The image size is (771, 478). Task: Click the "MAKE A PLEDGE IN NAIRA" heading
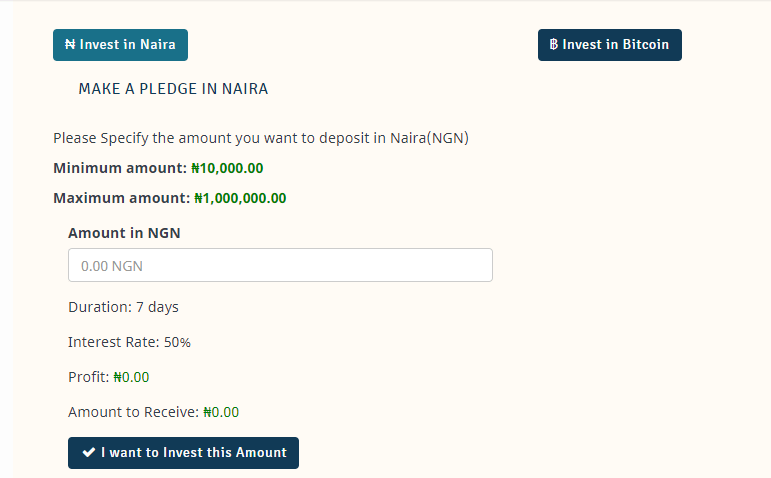173,89
